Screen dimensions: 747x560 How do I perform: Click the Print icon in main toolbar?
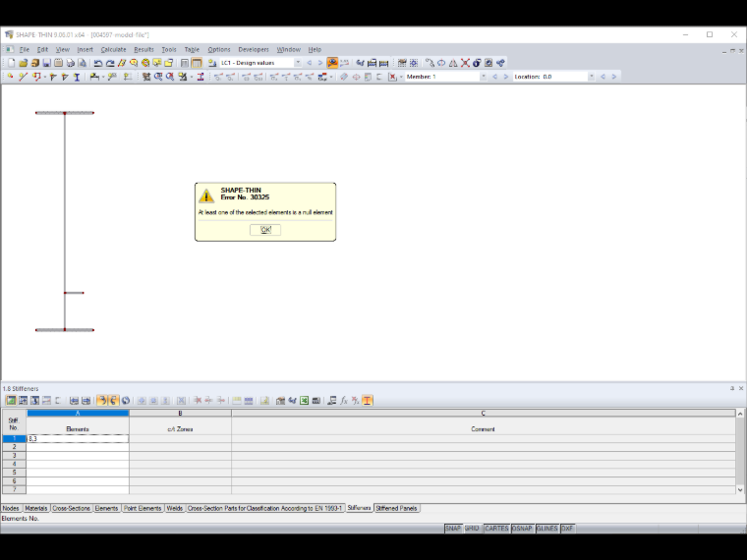tap(71, 63)
